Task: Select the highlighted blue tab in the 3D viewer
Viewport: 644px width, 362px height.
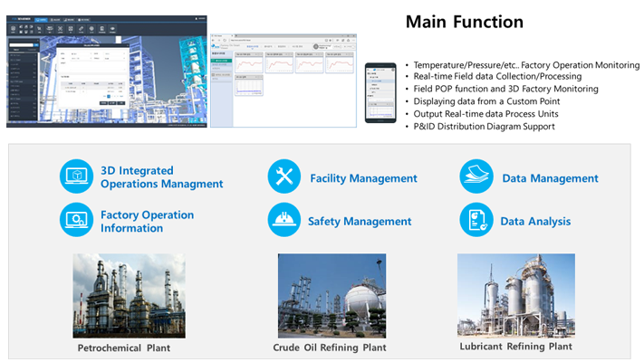Action: pos(42,17)
